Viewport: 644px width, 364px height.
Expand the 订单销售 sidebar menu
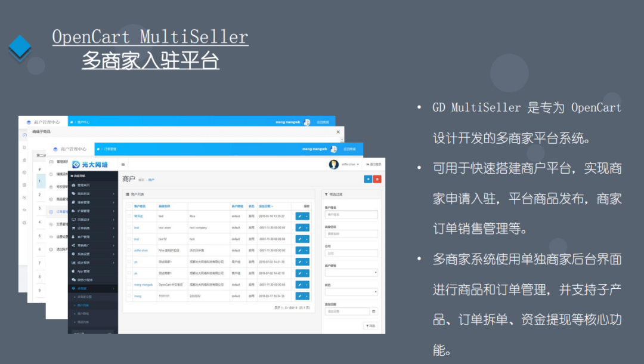coord(93,228)
